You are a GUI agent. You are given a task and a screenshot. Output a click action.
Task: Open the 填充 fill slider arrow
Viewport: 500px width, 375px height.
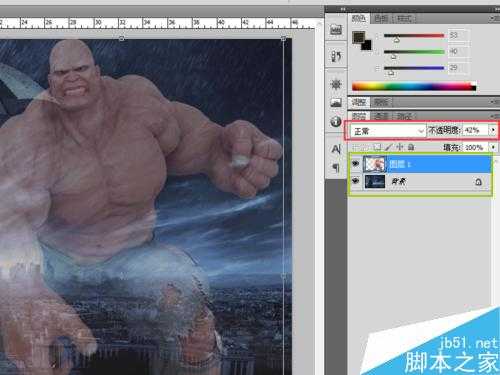(493, 147)
